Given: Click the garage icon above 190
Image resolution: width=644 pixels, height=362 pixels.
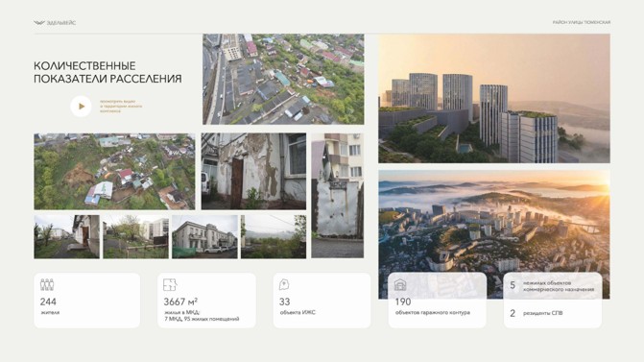Looking at the screenshot, I should coord(399,284).
